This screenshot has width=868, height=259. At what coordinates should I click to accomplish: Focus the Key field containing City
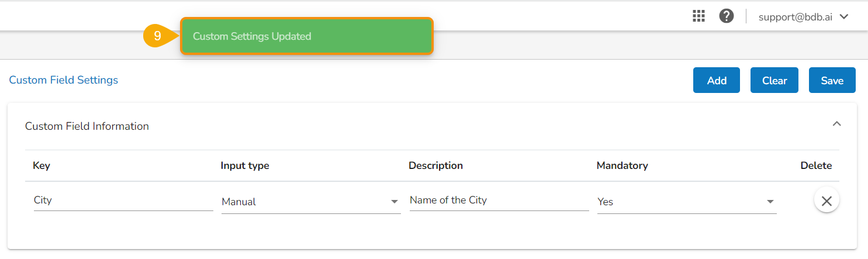pyautogui.click(x=123, y=201)
